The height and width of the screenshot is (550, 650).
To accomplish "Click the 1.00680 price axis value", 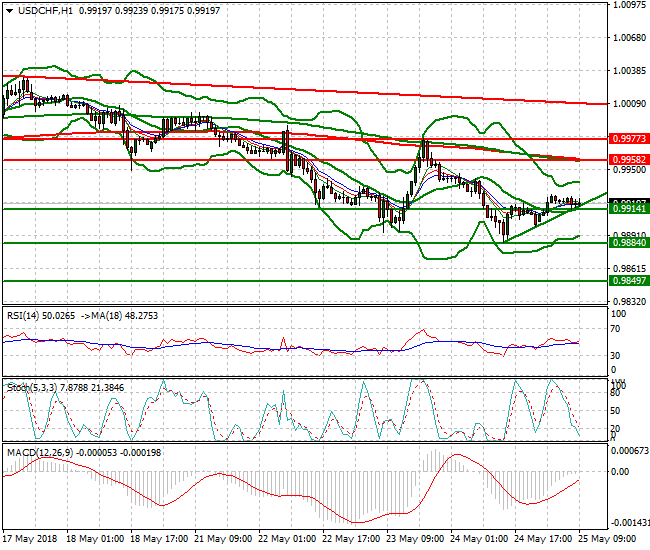I will pos(629,38).
